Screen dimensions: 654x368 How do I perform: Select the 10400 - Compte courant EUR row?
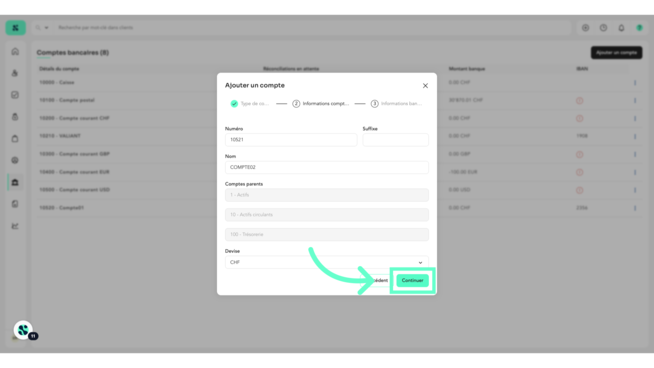pos(339,172)
